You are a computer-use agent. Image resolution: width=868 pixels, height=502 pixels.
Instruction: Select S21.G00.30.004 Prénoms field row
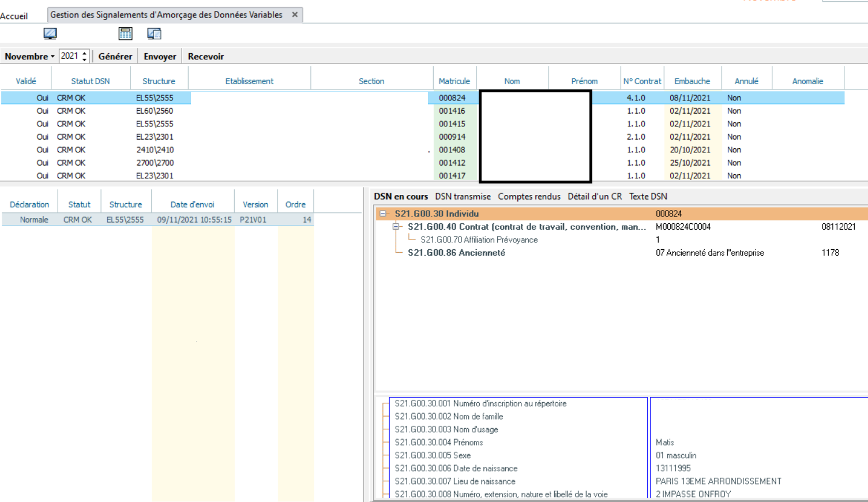[x=439, y=442]
